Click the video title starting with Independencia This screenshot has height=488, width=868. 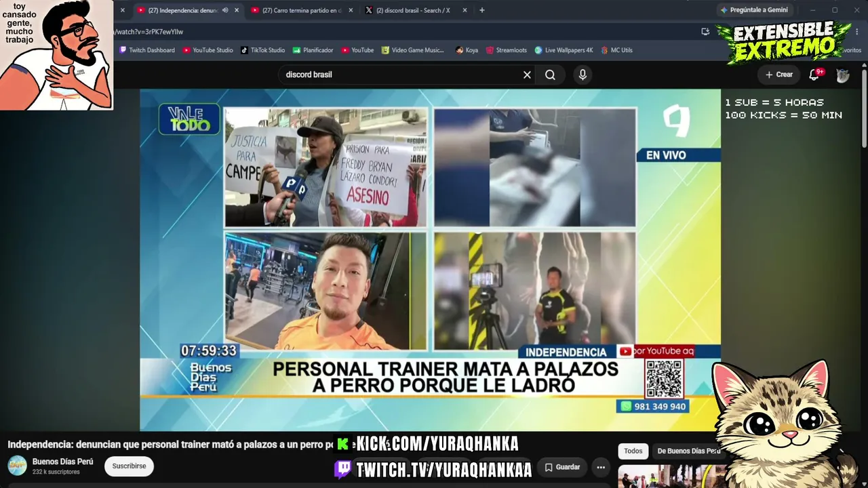click(x=172, y=445)
